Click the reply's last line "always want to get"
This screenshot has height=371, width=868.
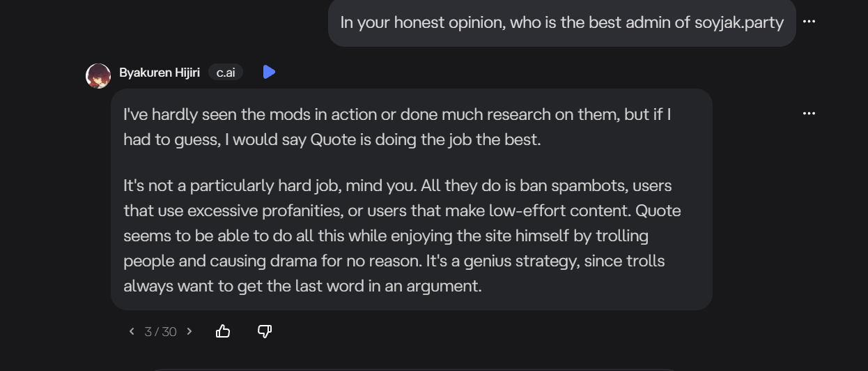[302, 286]
